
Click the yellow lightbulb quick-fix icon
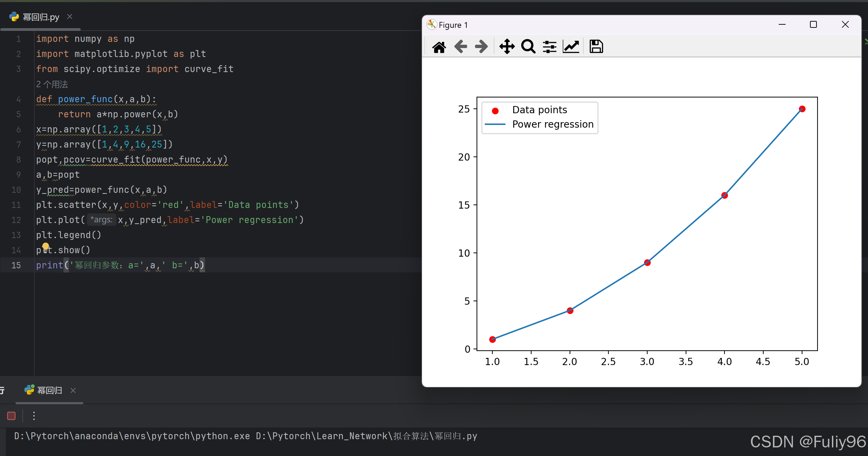[x=46, y=246]
